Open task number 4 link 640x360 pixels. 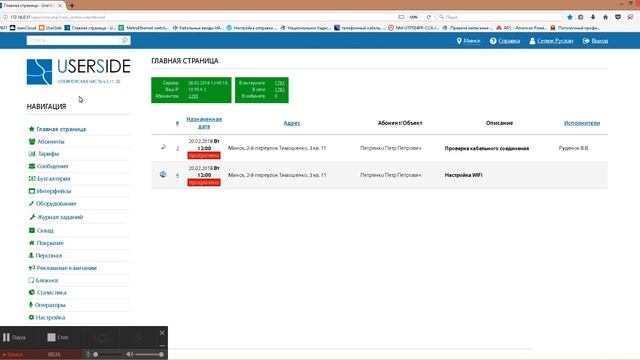pos(177,175)
